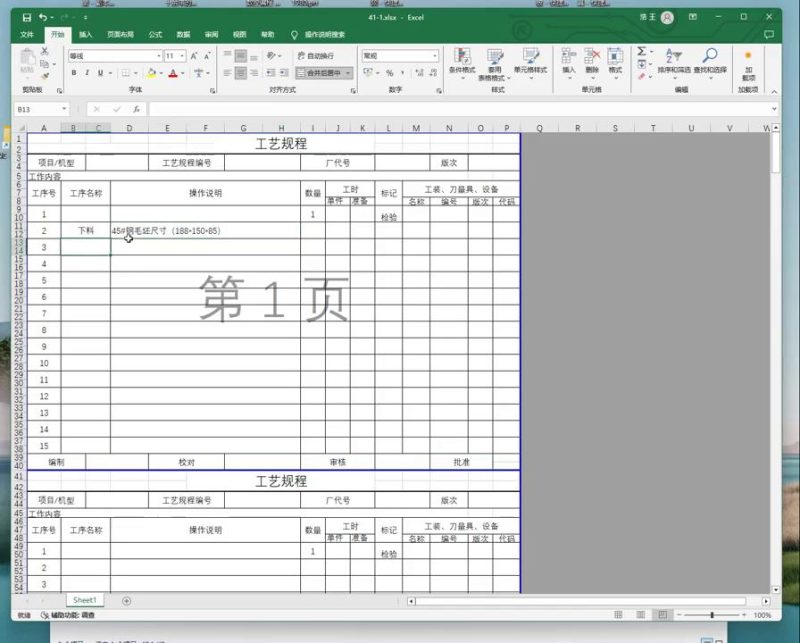Add a new sheet with the plus button

click(127, 600)
